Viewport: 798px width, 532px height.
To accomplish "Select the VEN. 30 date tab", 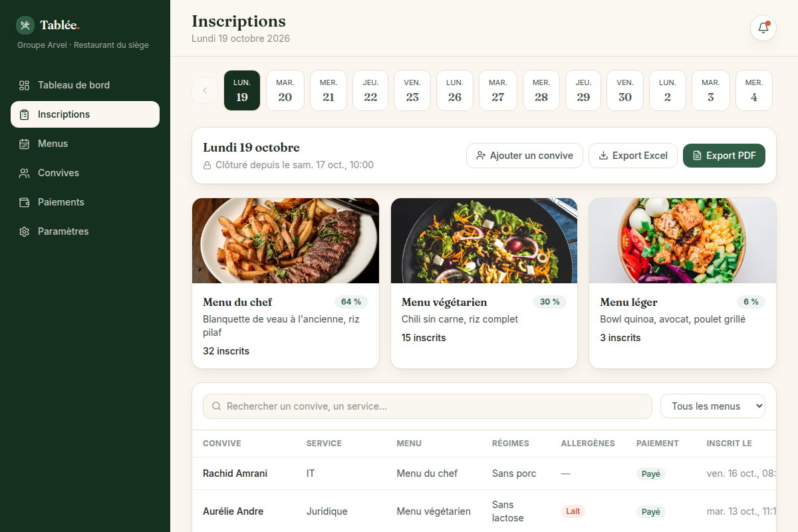I will (625, 90).
